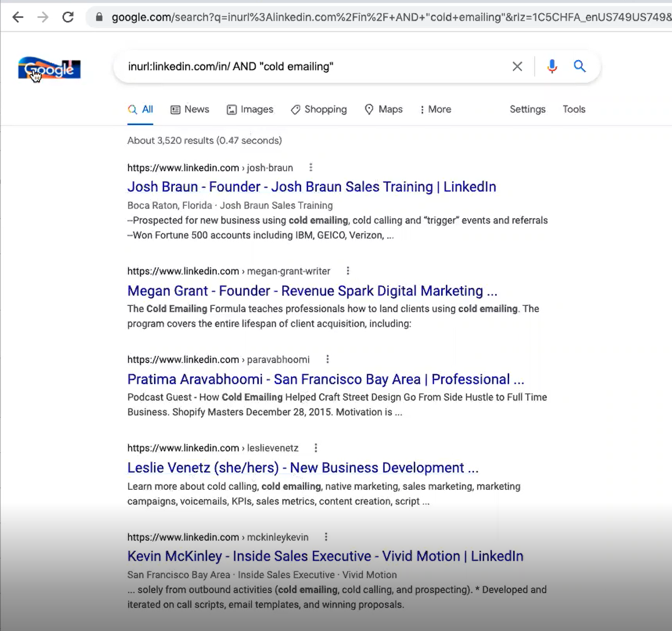Expand the More search categories menu
The height and width of the screenshot is (631, 672).
click(435, 109)
